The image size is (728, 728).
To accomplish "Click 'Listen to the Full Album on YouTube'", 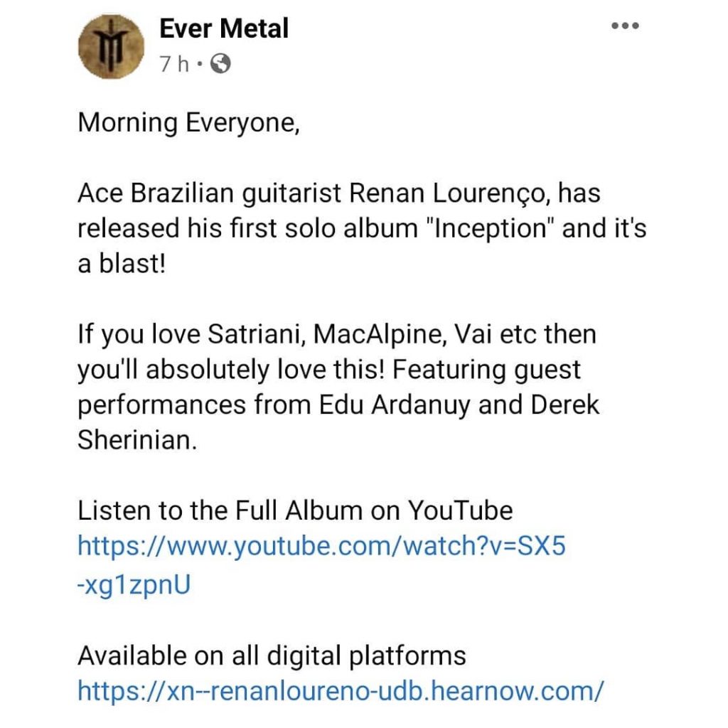I will [x=295, y=510].
